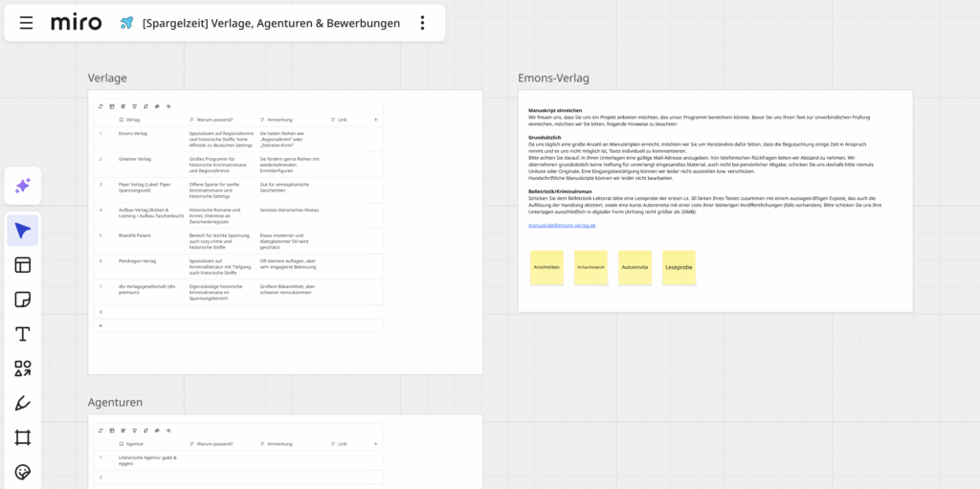Select the Text tool

tap(23, 334)
